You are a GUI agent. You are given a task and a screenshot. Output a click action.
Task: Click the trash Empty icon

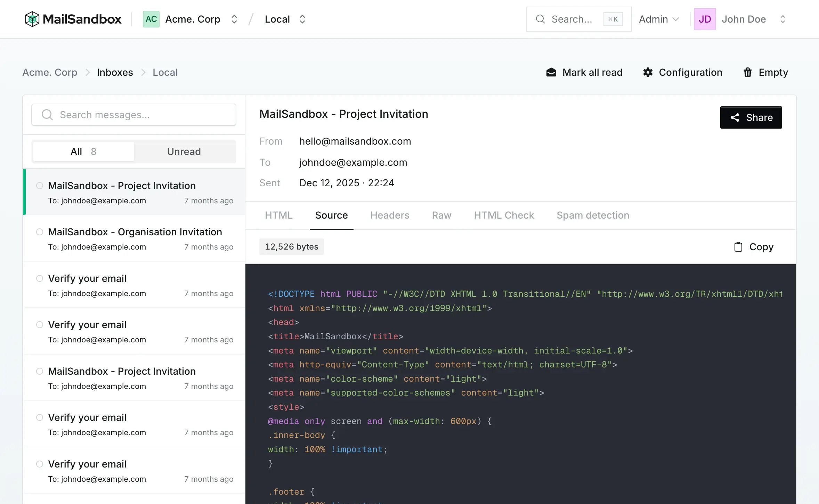click(748, 72)
